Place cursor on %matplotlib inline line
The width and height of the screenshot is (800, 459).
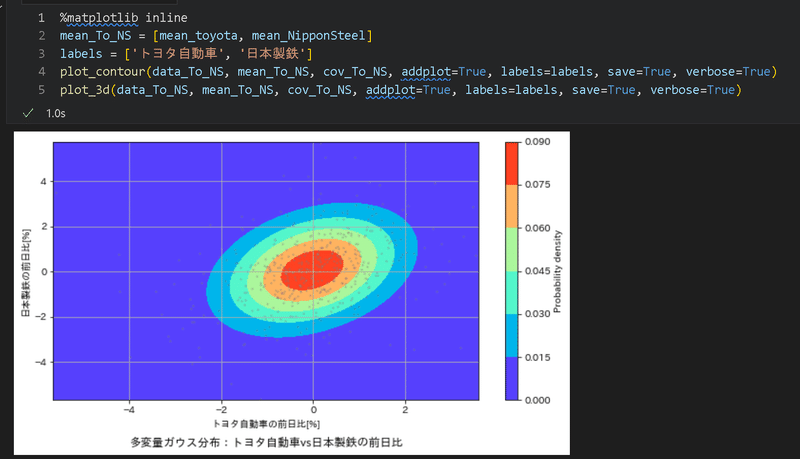(123, 18)
